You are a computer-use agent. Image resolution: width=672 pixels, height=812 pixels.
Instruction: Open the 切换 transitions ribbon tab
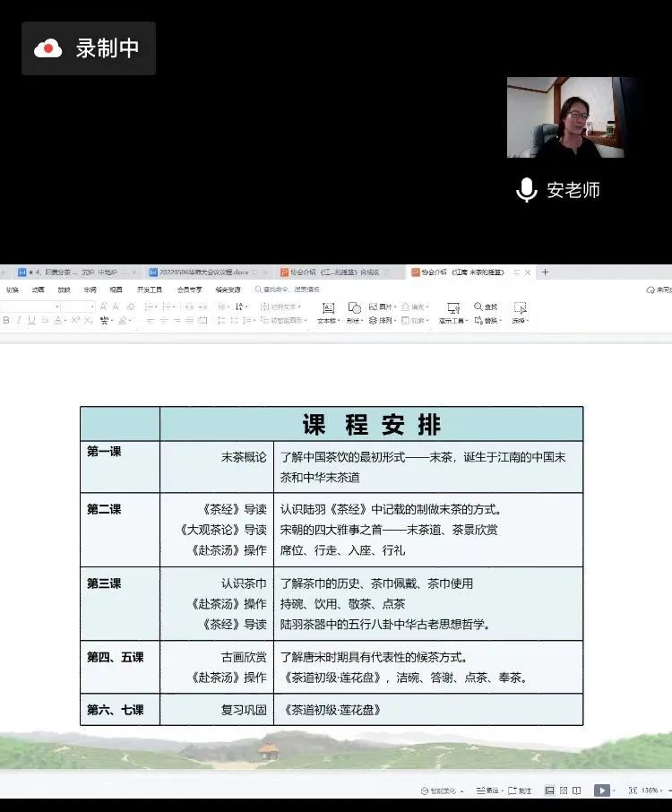(13, 289)
